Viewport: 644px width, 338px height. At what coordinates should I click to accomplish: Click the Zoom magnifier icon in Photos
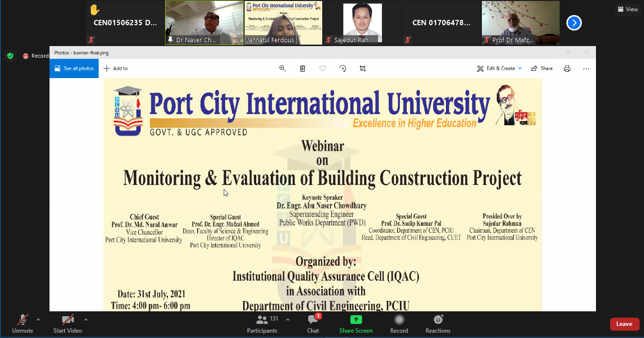point(282,68)
